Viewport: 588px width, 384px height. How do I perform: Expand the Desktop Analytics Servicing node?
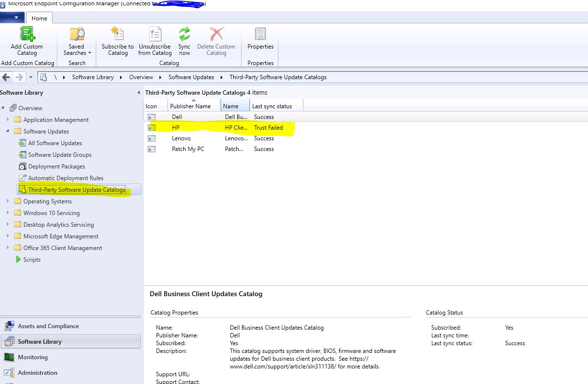[x=8, y=224]
